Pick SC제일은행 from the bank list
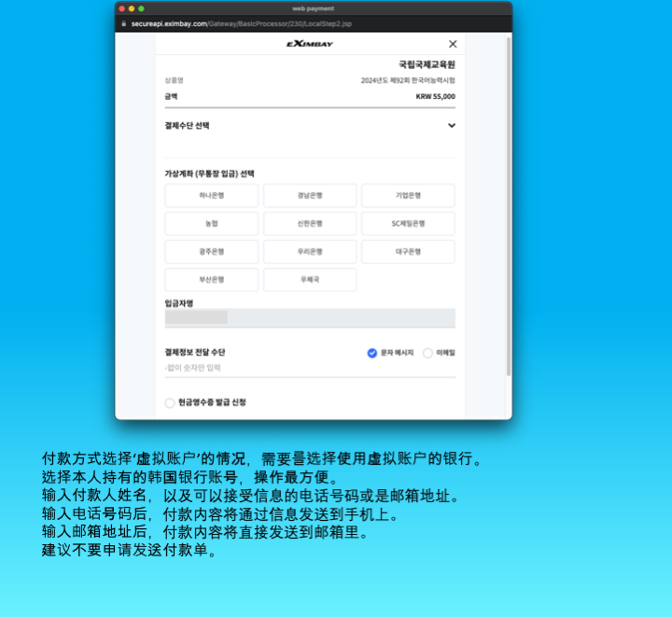 408,224
